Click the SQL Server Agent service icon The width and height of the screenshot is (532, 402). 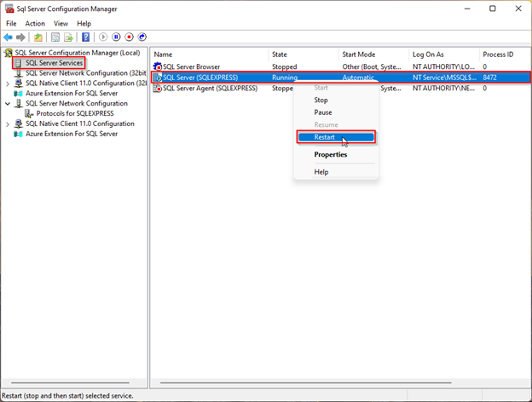(158, 88)
